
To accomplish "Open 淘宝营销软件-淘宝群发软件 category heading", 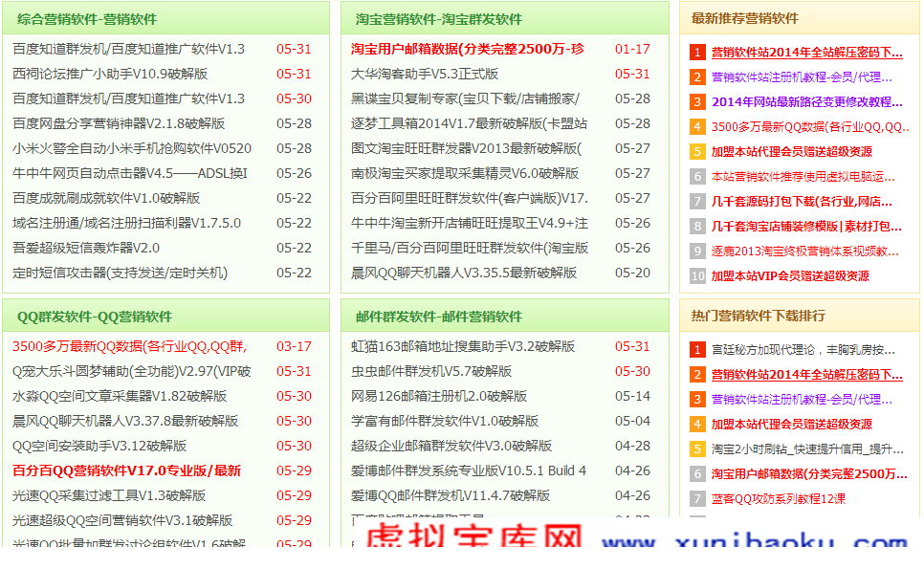I will (x=438, y=19).
